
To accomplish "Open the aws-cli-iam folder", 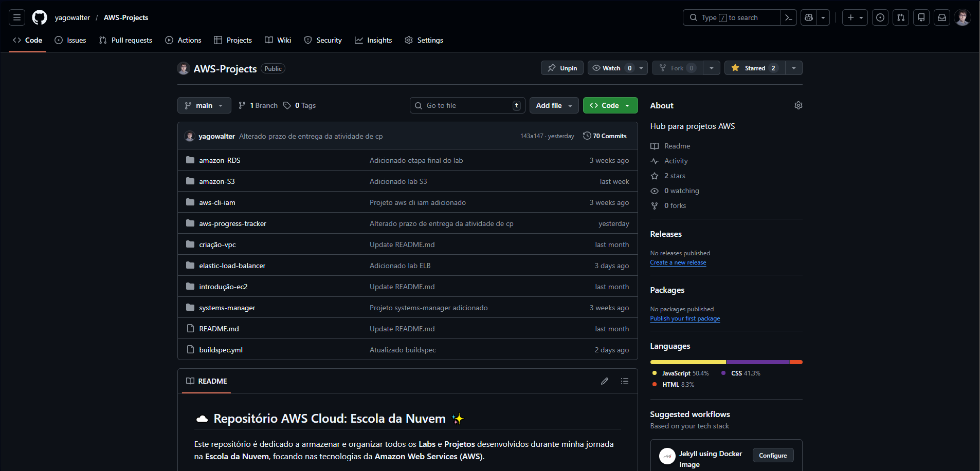I will click(217, 202).
